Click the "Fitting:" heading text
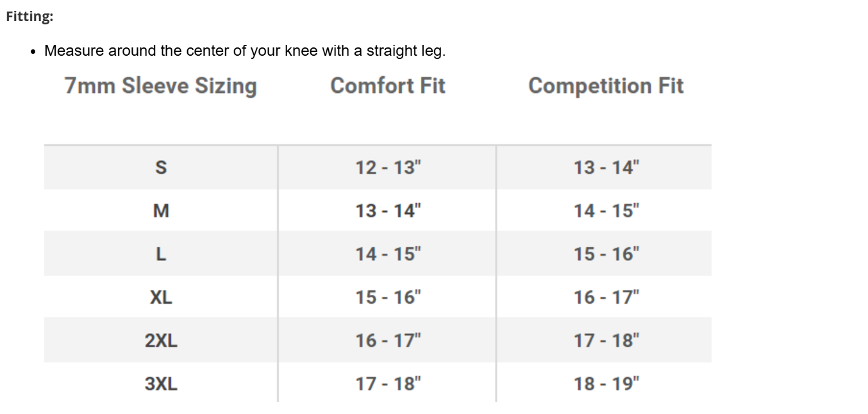This screenshot has height=414, width=868. pos(29,17)
